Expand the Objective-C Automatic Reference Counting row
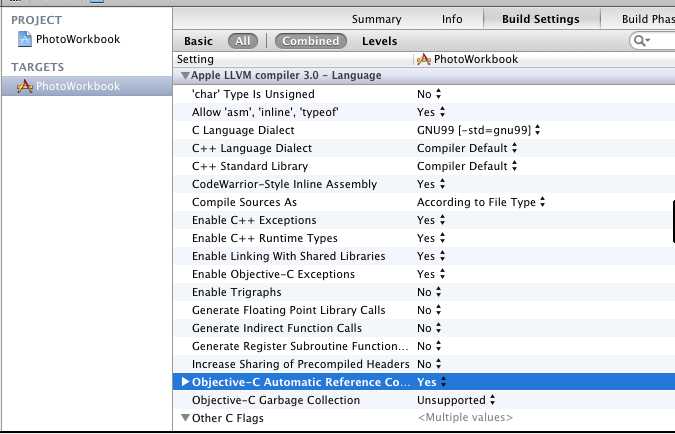The width and height of the screenshot is (675, 434). pyautogui.click(x=185, y=382)
